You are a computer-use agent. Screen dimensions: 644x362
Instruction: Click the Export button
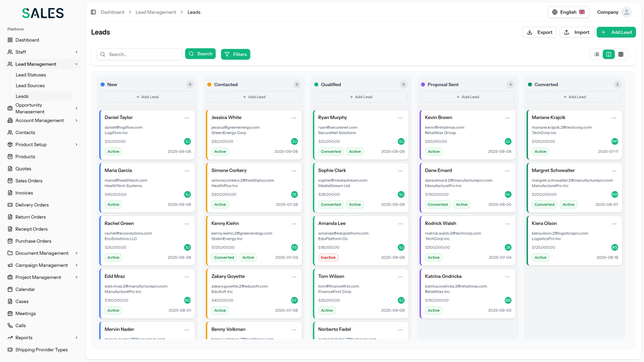(x=539, y=32)
